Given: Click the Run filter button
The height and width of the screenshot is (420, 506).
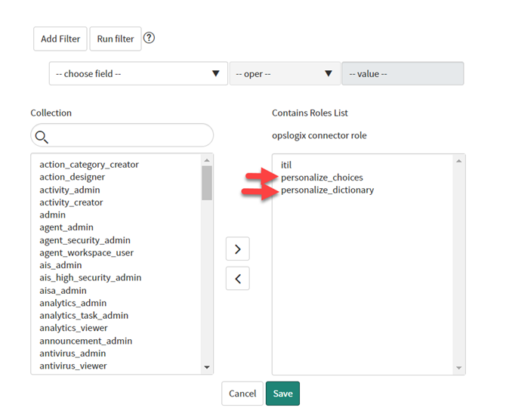Looking at the screenshot, I should 116,39.
